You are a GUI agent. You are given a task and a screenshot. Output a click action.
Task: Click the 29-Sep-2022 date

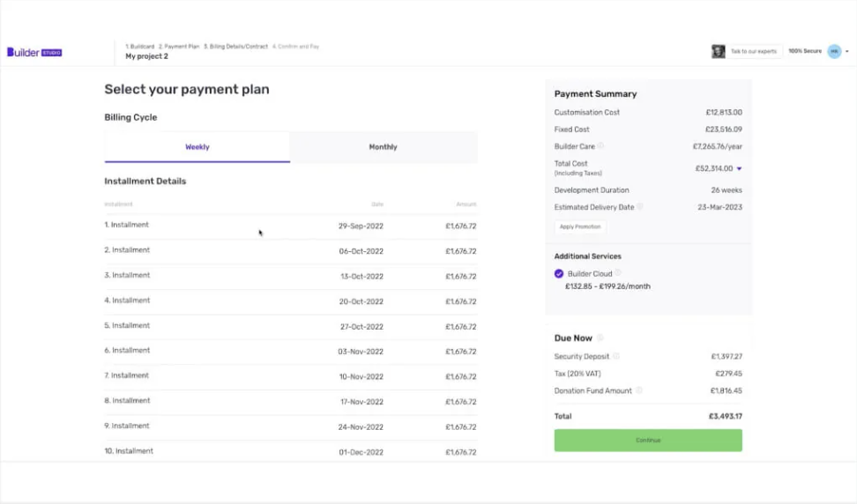tap(361, 226)
